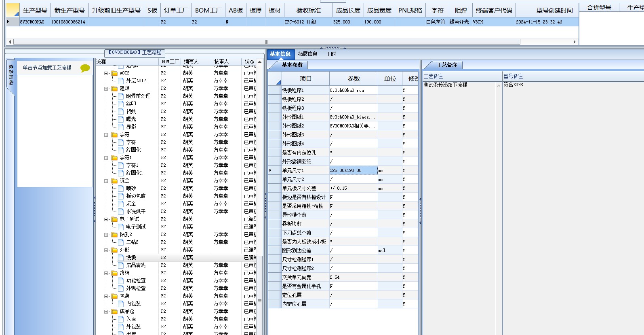The width and height of the screenshot is (644, 335).
Task: Click the 水洗烘干 document icon
Action: (x=121, y=212)
